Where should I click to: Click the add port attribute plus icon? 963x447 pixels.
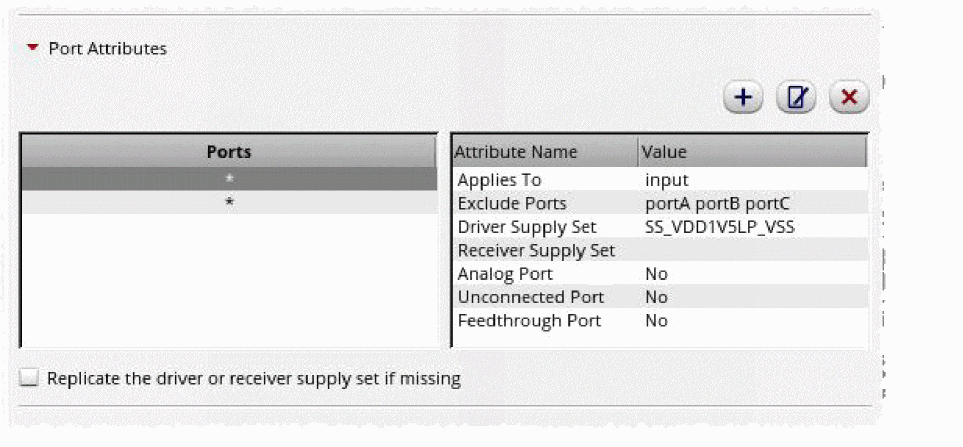(x=742, y=97)
